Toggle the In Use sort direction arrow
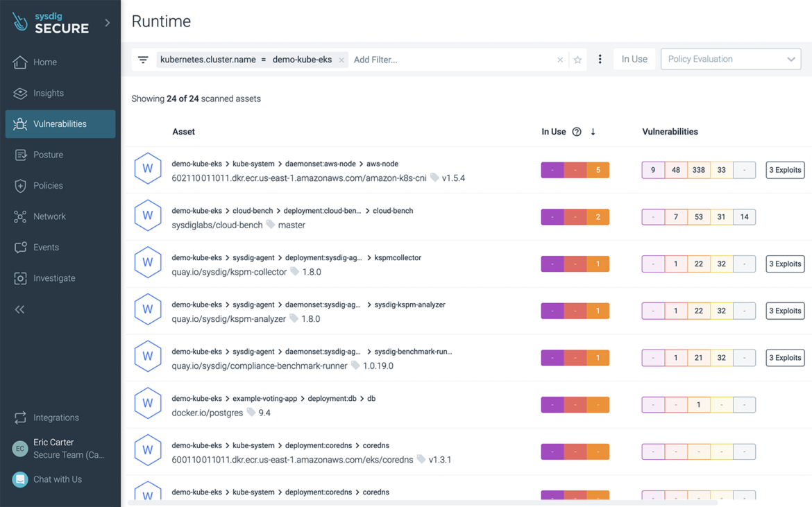Screen dimensions: 812x507 591,131
